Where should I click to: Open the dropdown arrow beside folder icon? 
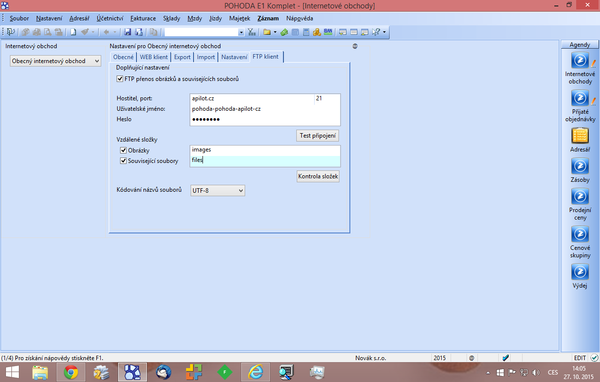[275, 32]
